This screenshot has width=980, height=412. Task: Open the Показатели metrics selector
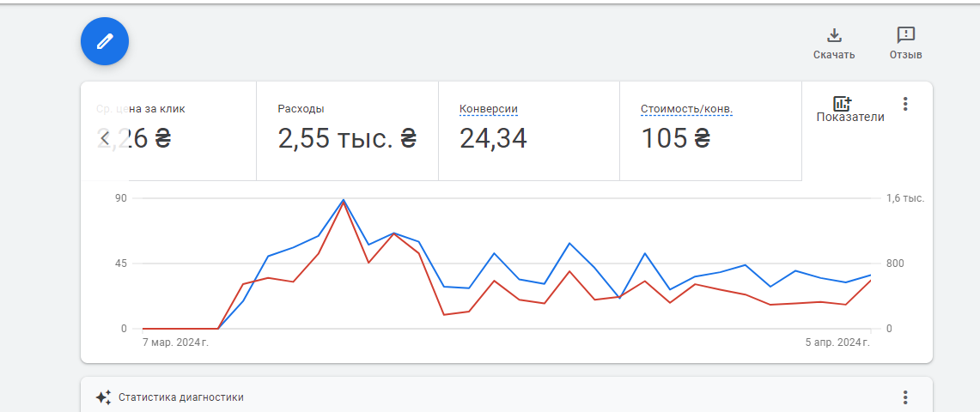(849, 109)
